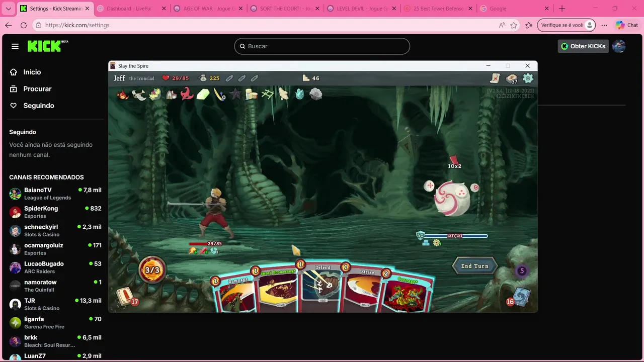Screen dimensions: 644x362
Task: Open a new browser tab
Action: point(562,9)
